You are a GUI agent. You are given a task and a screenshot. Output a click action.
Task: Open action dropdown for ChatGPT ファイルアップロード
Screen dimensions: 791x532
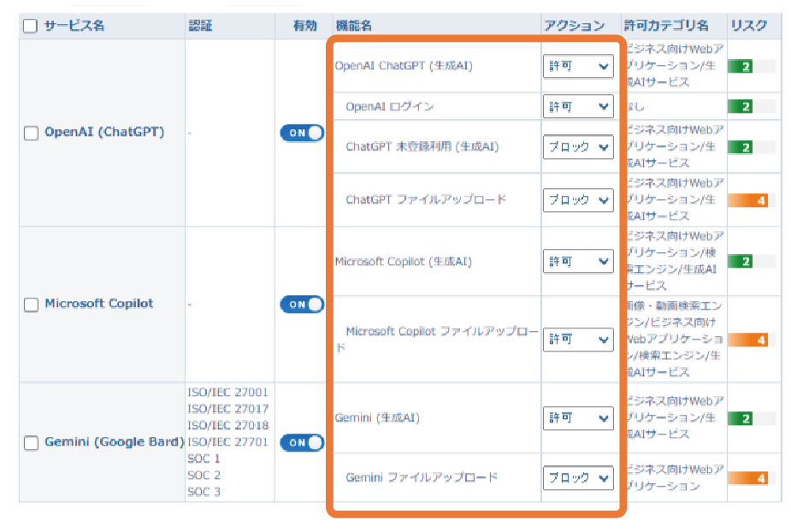click(x=578, y=200)
